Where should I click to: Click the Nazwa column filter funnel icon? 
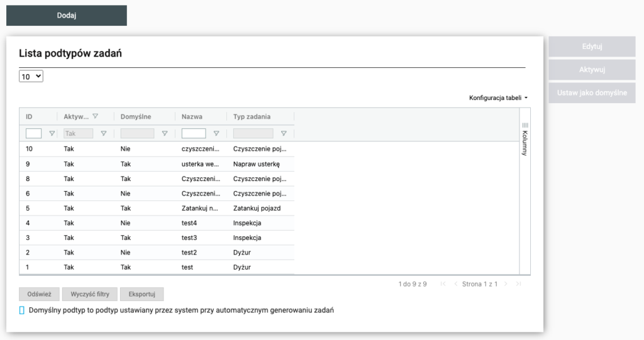[x=216, y=133]
